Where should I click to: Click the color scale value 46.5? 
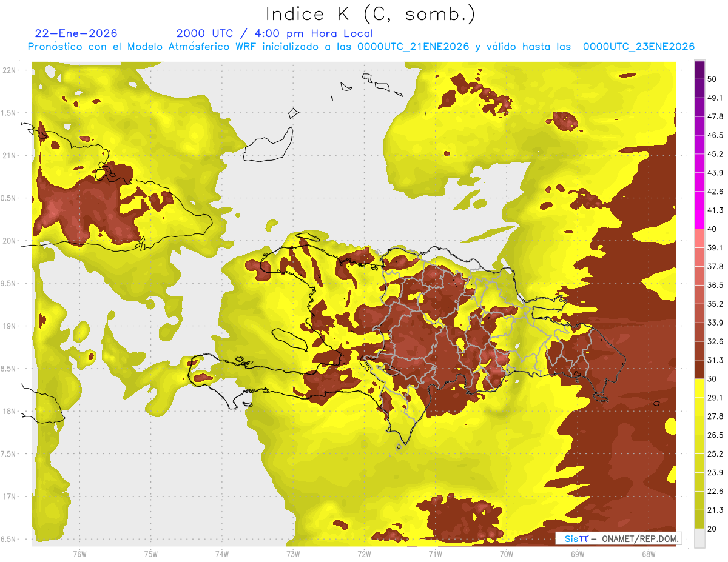[716, 135]
